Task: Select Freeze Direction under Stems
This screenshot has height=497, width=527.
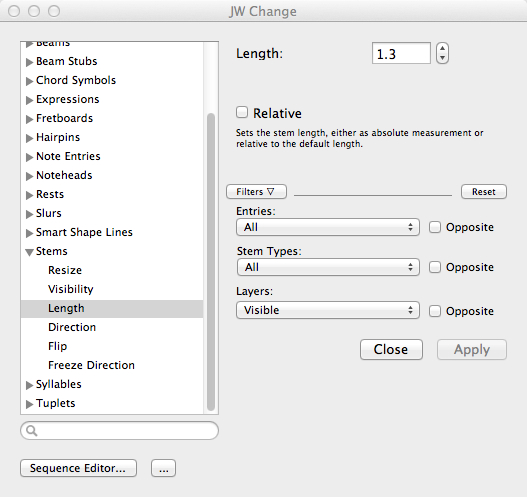Action: (91, 365)
